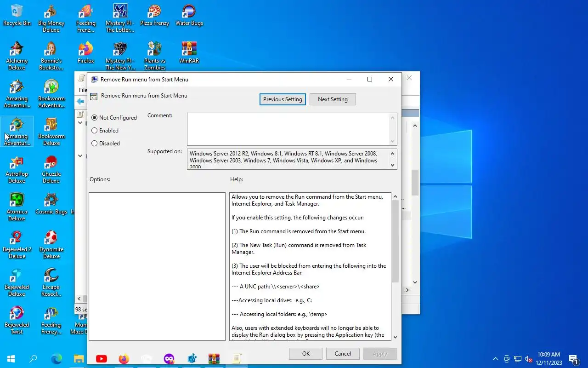Click inside the Comment text box
The image size is (588, 368).
(x=288, y=129)
